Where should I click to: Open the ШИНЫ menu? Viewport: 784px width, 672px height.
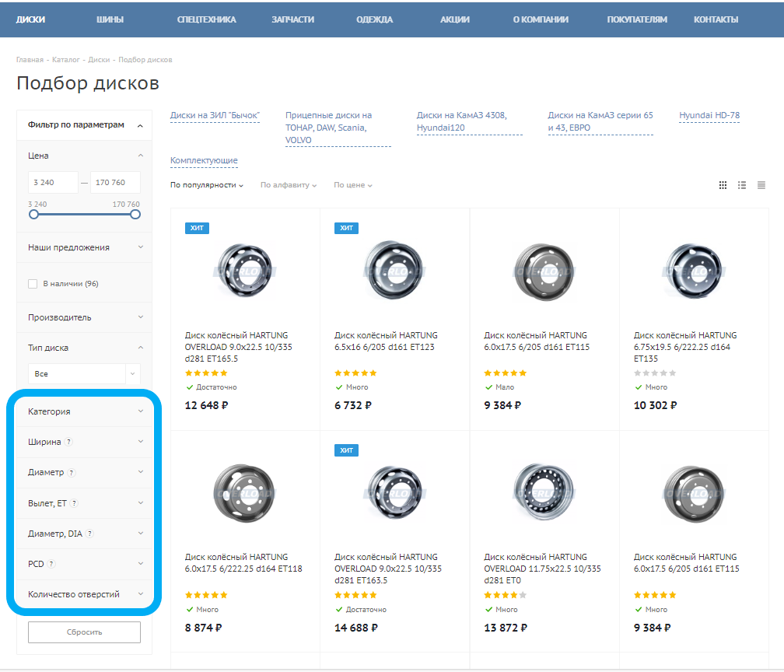coord(110,19)
